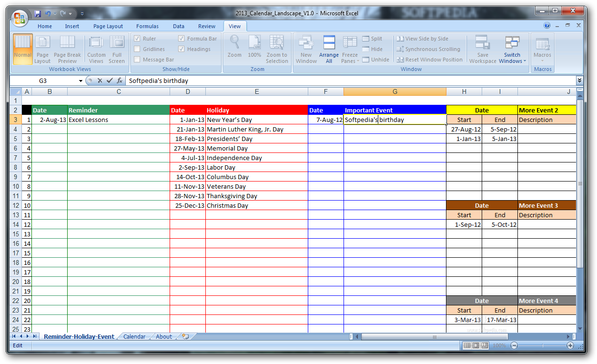The image size is (597, 364).
Task: Confirm the formula bar entry
Action: click(x=110, y=81)
